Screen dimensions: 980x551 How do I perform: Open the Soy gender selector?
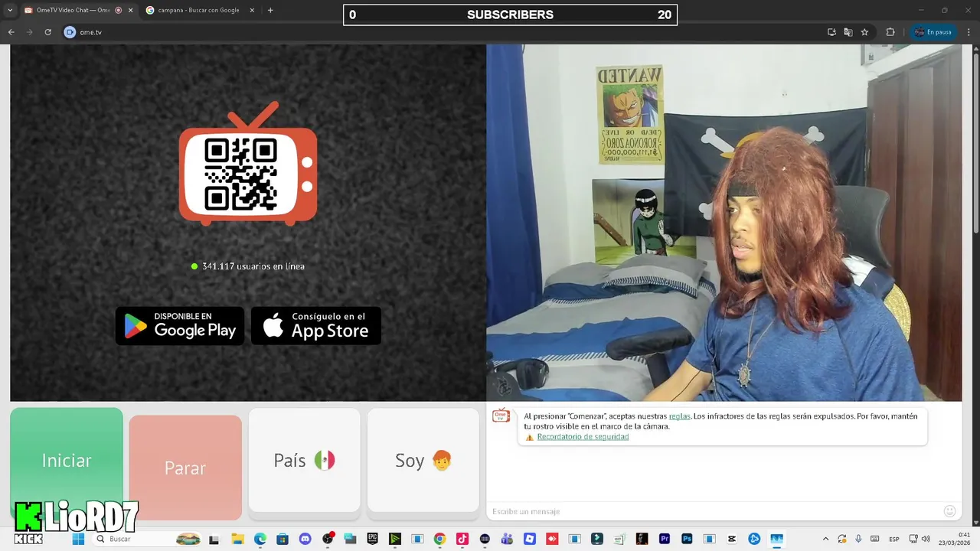(423, 460)
